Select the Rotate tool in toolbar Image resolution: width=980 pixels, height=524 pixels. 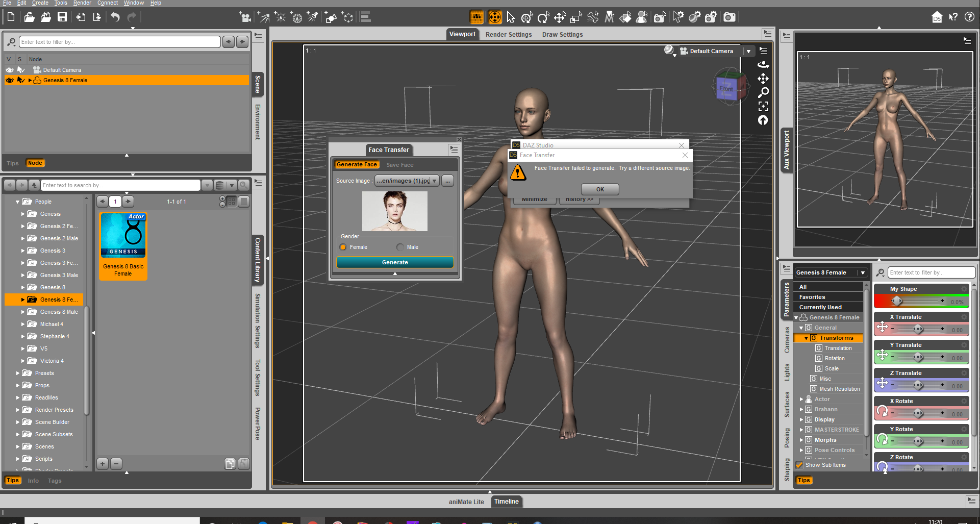[543, 18]
